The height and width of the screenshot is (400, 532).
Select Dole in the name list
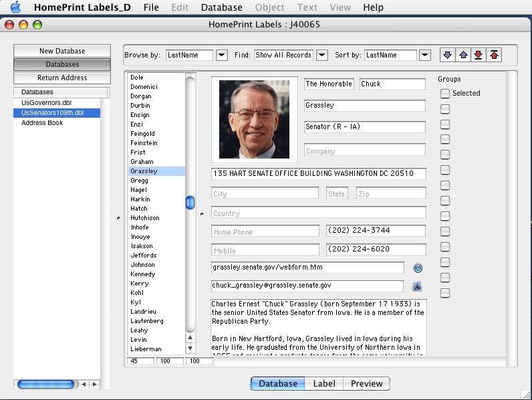point(157,78)
